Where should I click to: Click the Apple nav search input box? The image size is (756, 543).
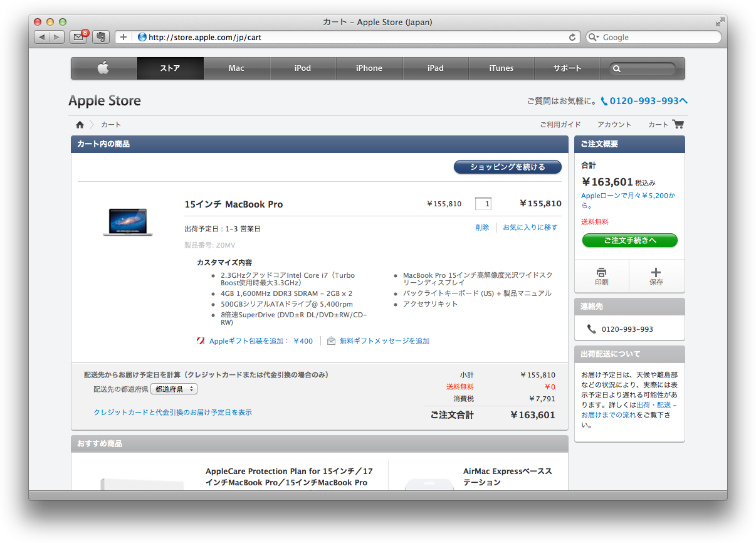coord(643,69)
